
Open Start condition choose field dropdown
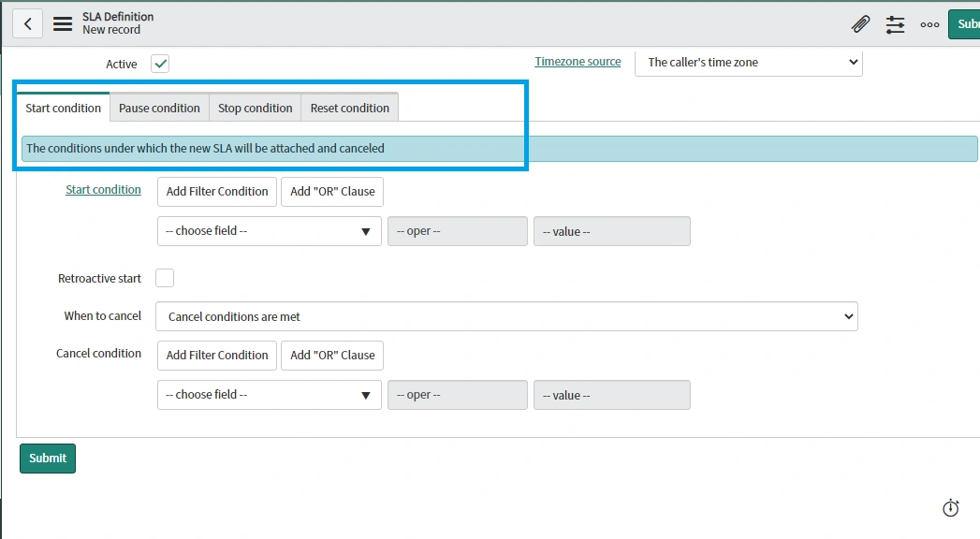[x=270, y=231]
